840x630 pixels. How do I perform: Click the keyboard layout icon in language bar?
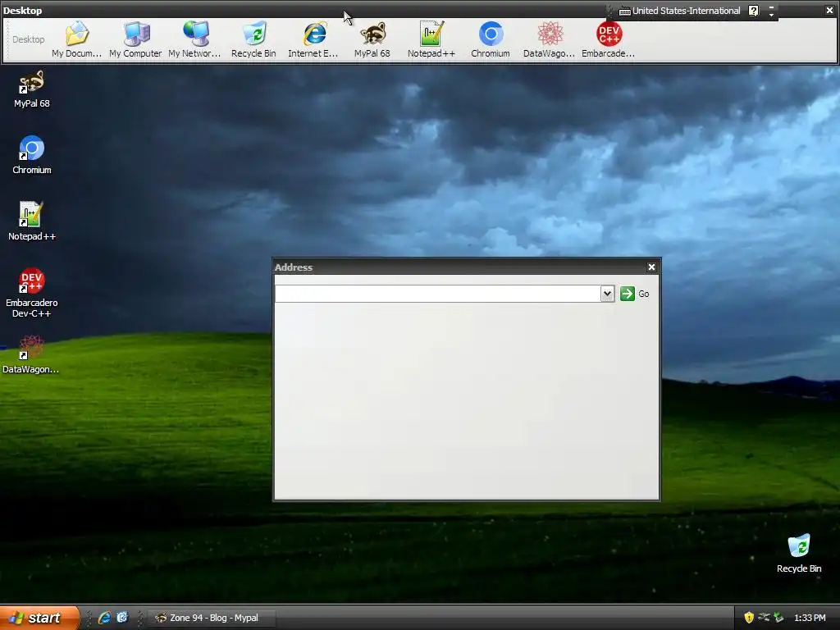[x=624, y=11]
